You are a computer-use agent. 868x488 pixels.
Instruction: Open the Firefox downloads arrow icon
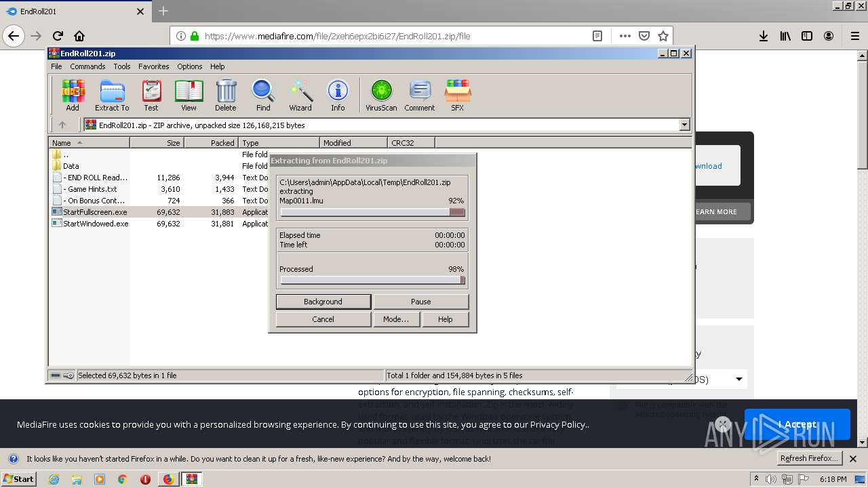pos(764,36)
